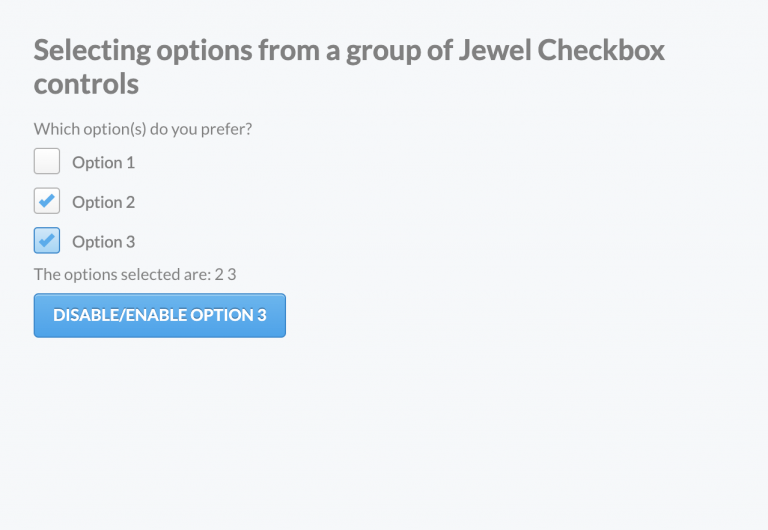Click the word "Which" in the question line

pyautogui.click(x=52, y=129)
